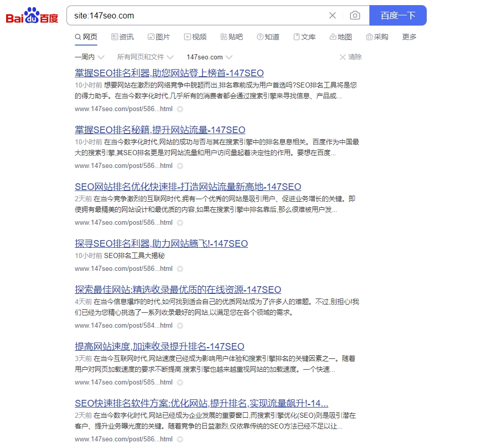478x448 pixels.
Task: Open result SEO快速排名软件方案:优化网站
Action: [201, 403]
